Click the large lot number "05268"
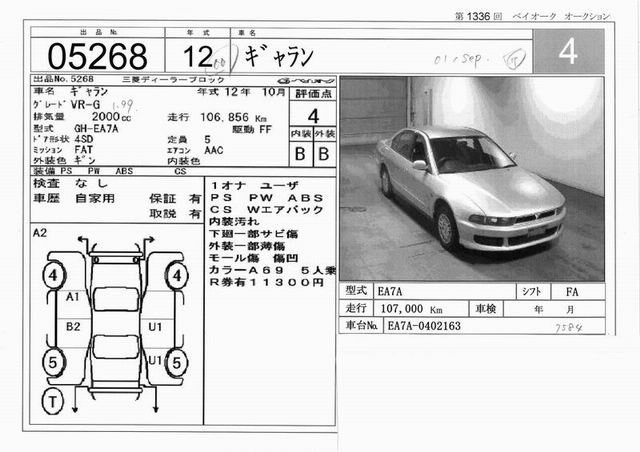The width and height of the screenshot is (640, 452). click(x=97, y=56)
